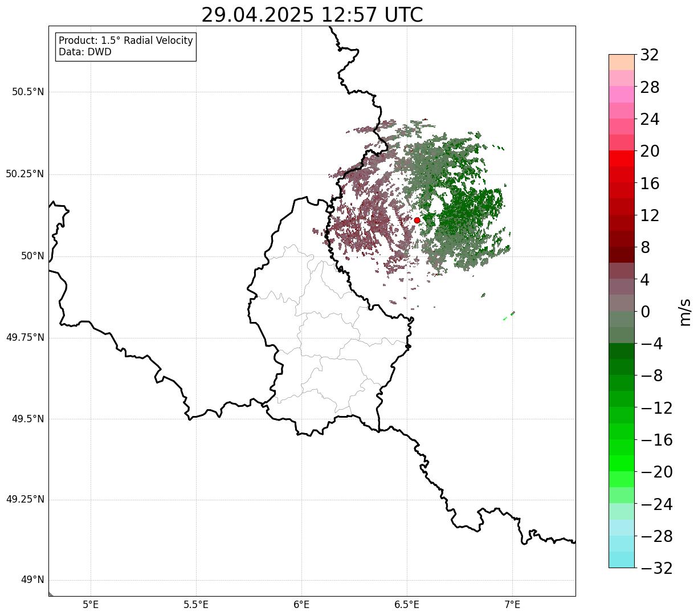Click the 'Data: DWD' text
The width and height of the screenshot is (698, 616).
coord(85,52)
